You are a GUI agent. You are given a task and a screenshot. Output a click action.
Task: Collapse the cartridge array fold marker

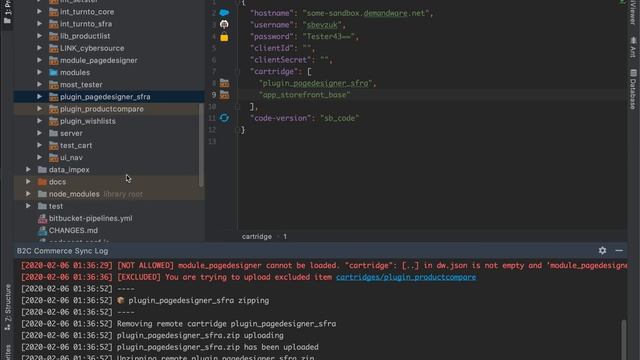pos(237,72)
